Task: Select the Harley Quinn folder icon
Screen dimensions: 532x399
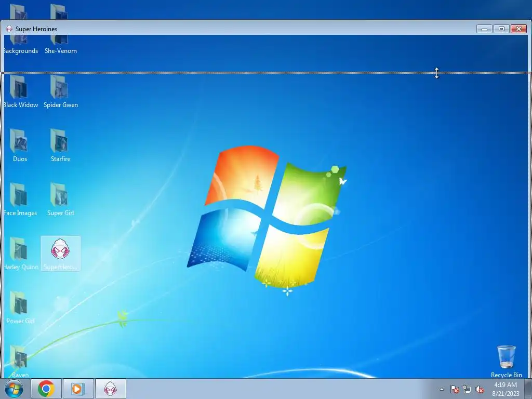Action: tap(20, 254)
